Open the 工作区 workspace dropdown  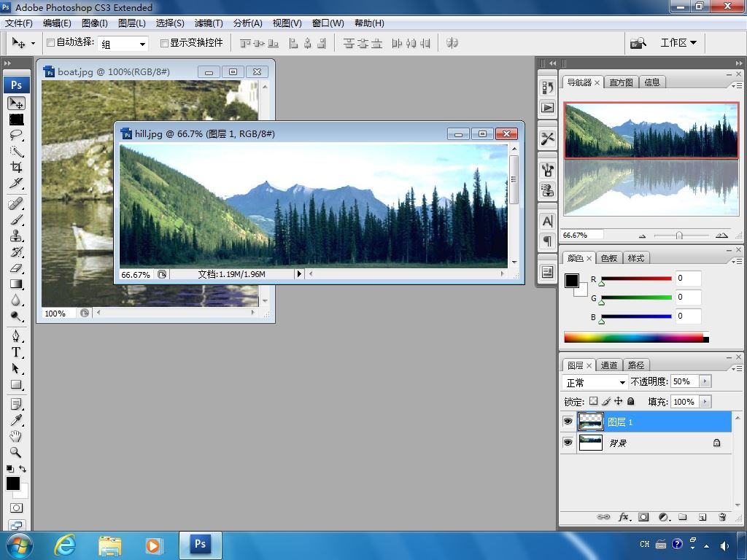pyautogui.click(x=678, y=43)
